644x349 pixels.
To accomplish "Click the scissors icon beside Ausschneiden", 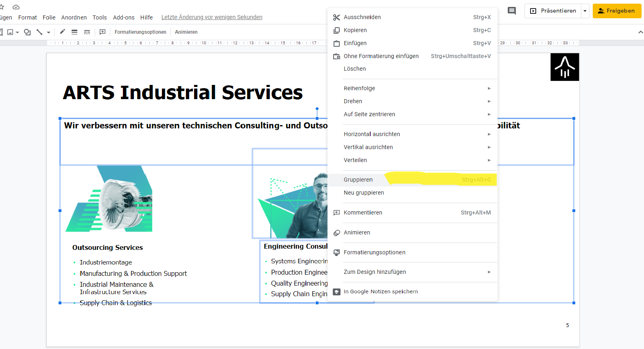I will click(x=336, y=17).
